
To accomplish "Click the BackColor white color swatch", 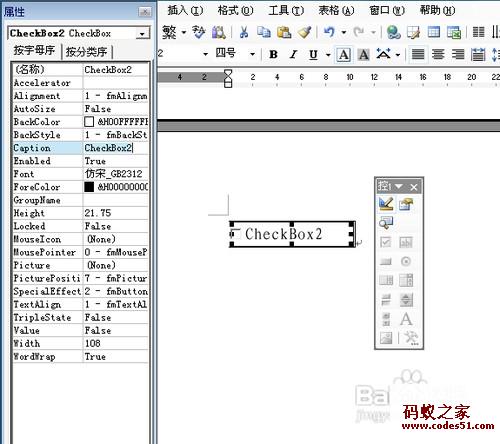I will (89, 122).
